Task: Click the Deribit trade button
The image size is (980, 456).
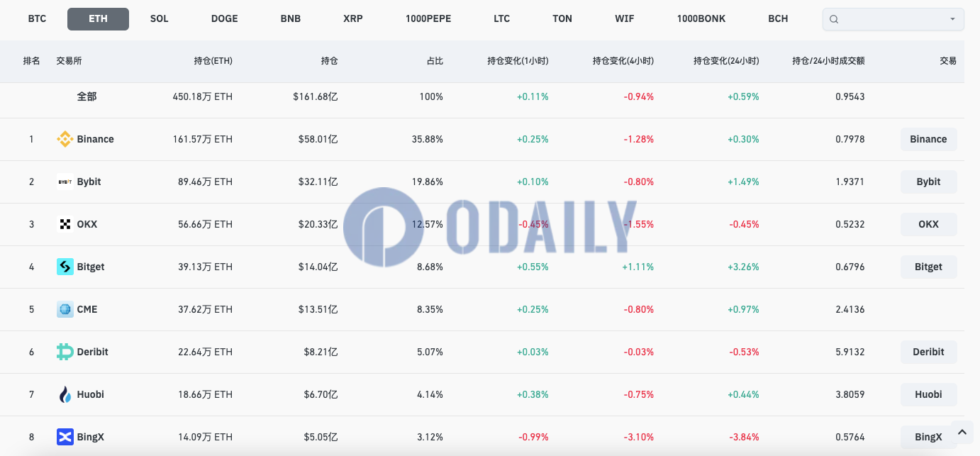Action: click(x=928, y=352)
